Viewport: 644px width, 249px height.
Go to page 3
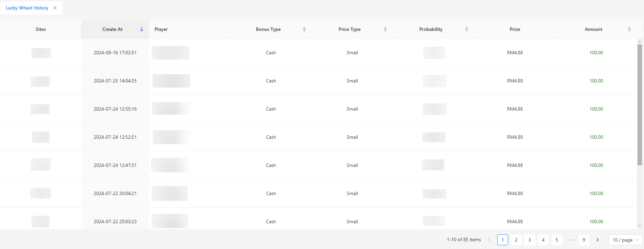pyautogui.click(x=530, y=240)
